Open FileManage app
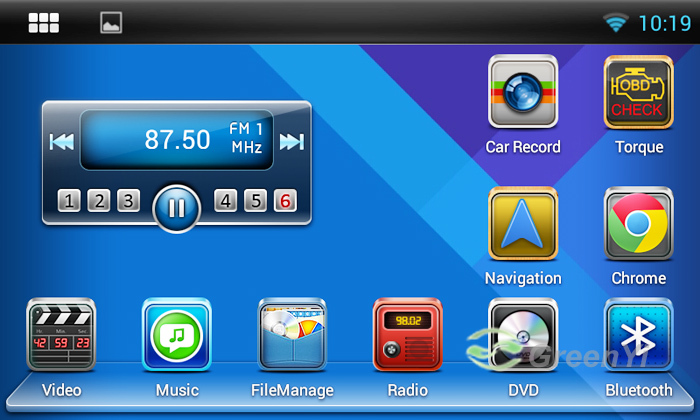 pos(292,335)
